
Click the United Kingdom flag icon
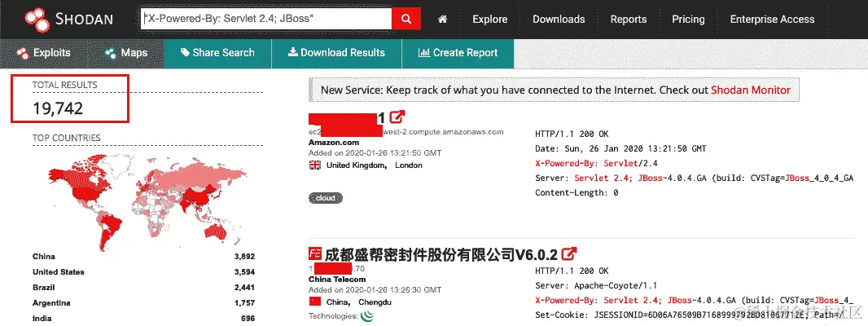(x=315, y=165)
